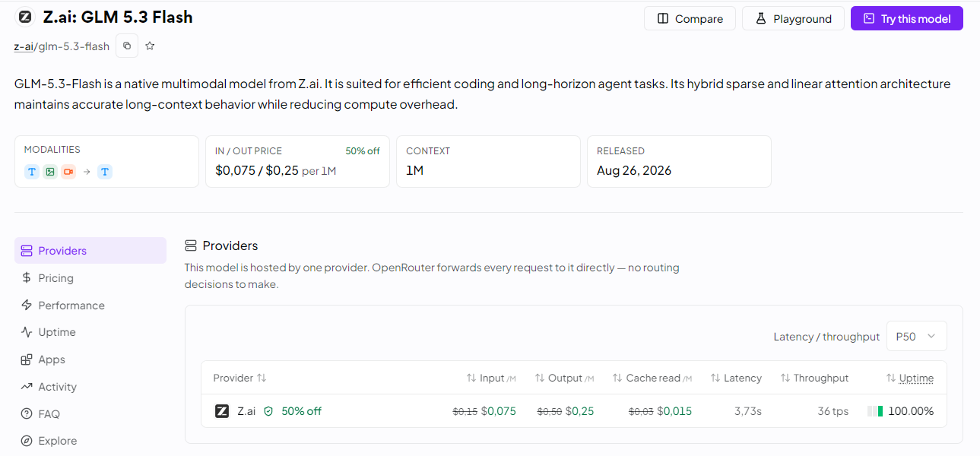Click the 1M context value
Viewport: 980px width, 456px height.
pyautogui.click(x=414, y=170)
